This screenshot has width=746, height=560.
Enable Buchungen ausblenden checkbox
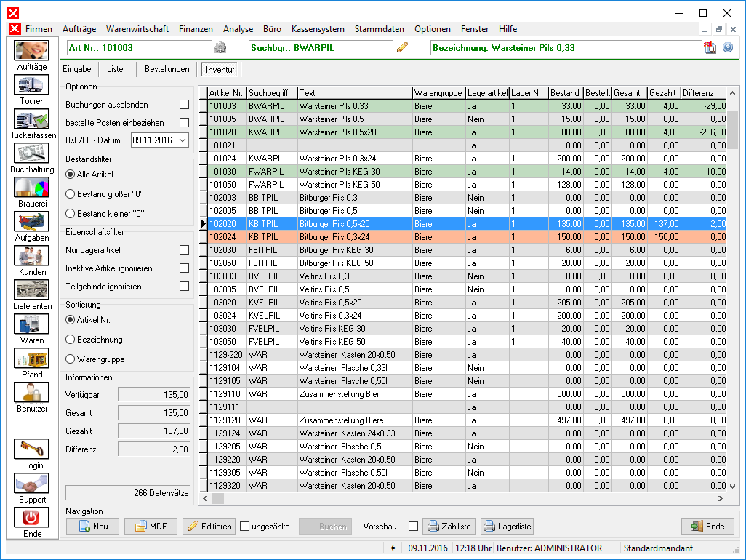point(184,105)
